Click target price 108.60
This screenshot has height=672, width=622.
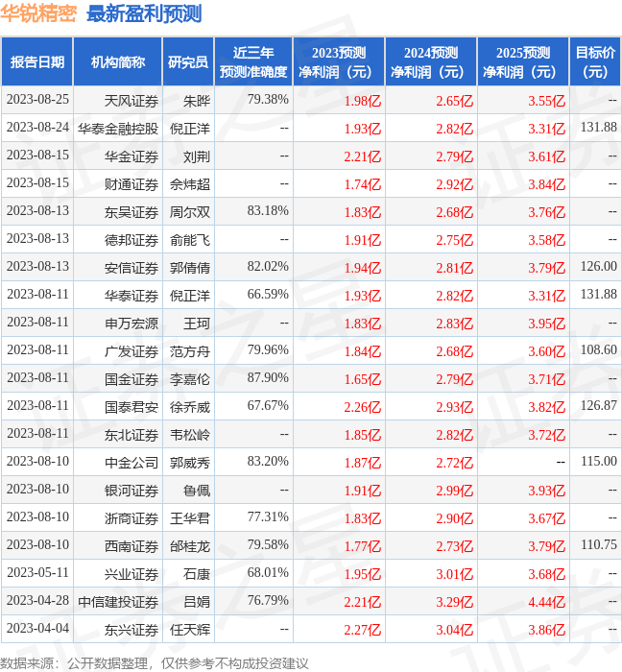tap(598, 349)
